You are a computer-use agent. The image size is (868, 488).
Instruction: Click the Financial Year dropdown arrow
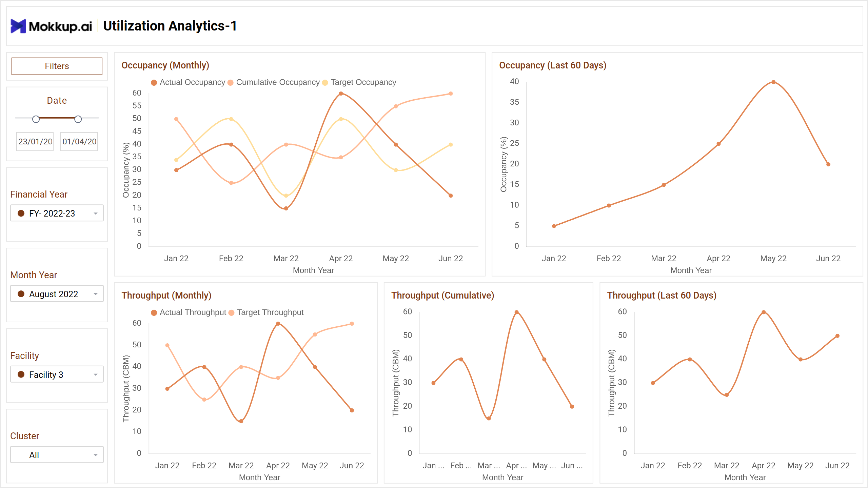click(x=96, y=213)
